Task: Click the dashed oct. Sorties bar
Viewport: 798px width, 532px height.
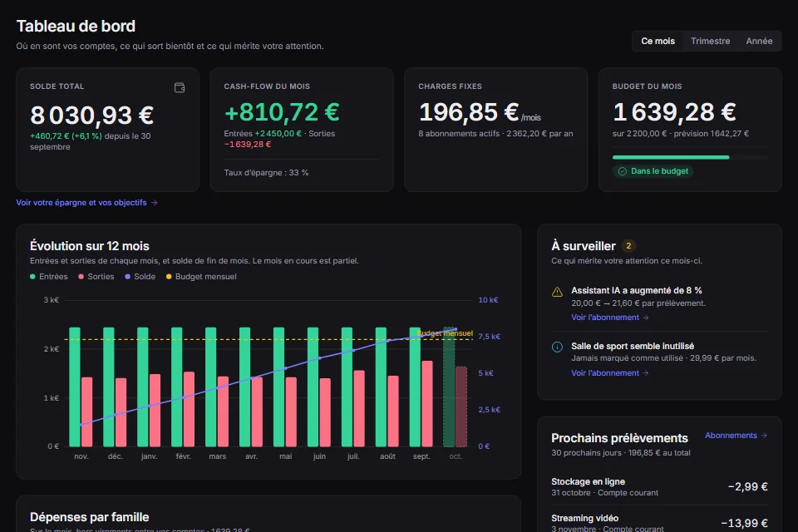Action: pyautogui.click(x=461, y=406)
